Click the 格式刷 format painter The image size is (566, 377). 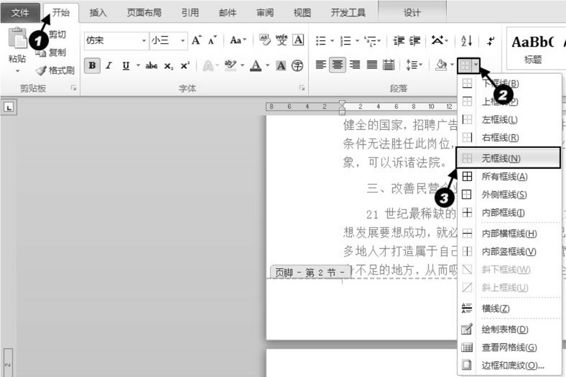pos(55,70)
